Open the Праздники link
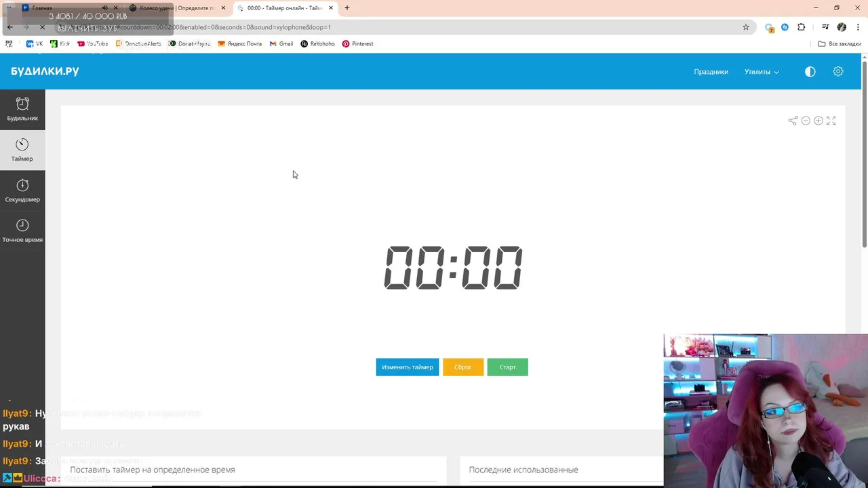The height and width of the screenshot is (488, 868). pos(711,72)
